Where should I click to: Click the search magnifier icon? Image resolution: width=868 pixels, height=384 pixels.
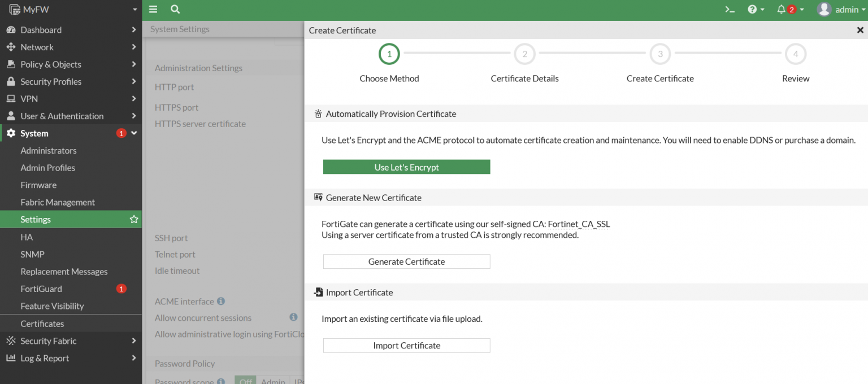pyautogui.click(x=175, y=9)
